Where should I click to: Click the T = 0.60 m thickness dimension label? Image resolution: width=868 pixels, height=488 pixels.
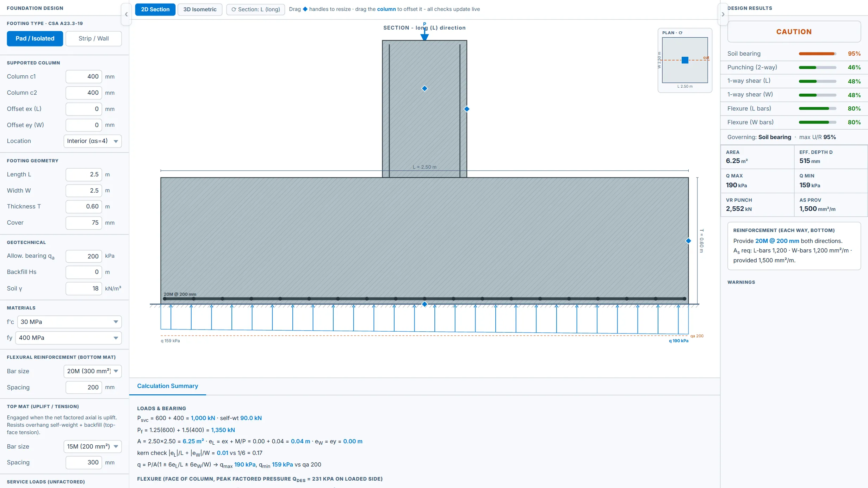pos(701,241)
